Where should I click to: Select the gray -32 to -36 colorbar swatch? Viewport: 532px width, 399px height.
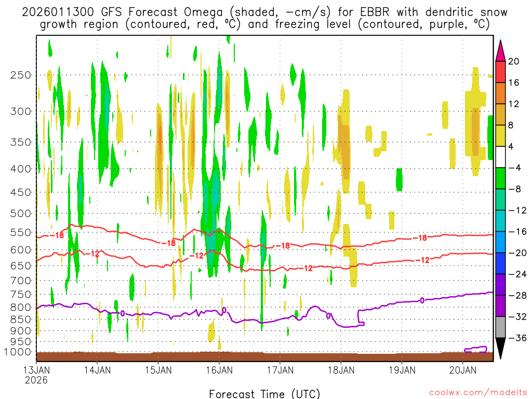point(500,327)
